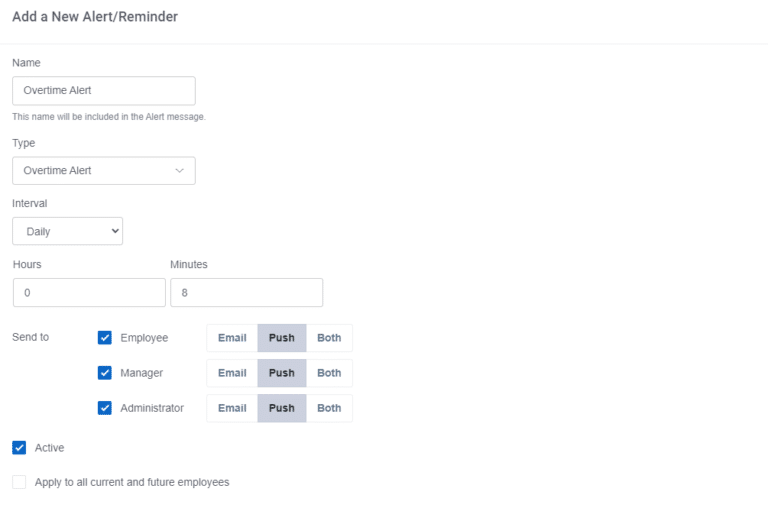This screenshot has height=508, width=768.
Task: Uncheck the Employee checkbox
Action: (105, 338)
